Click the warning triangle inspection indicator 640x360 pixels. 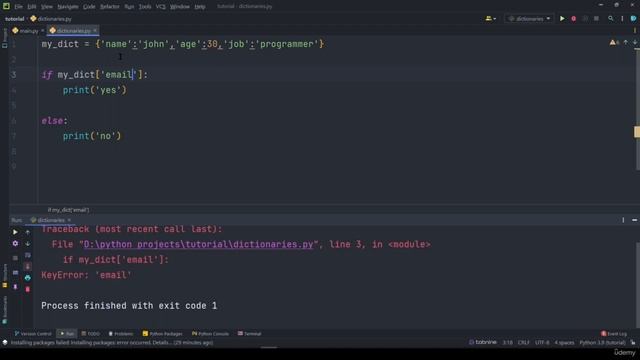[x=614, y=42]
